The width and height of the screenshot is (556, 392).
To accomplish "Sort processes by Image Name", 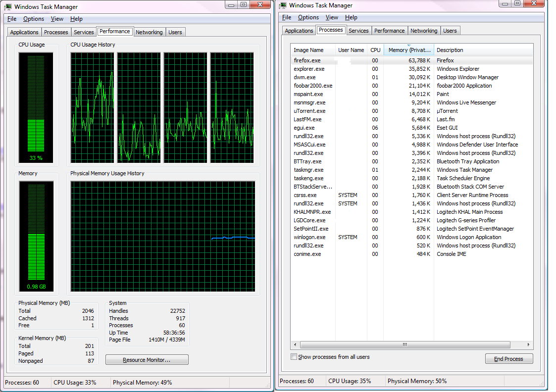I will 309,49.
